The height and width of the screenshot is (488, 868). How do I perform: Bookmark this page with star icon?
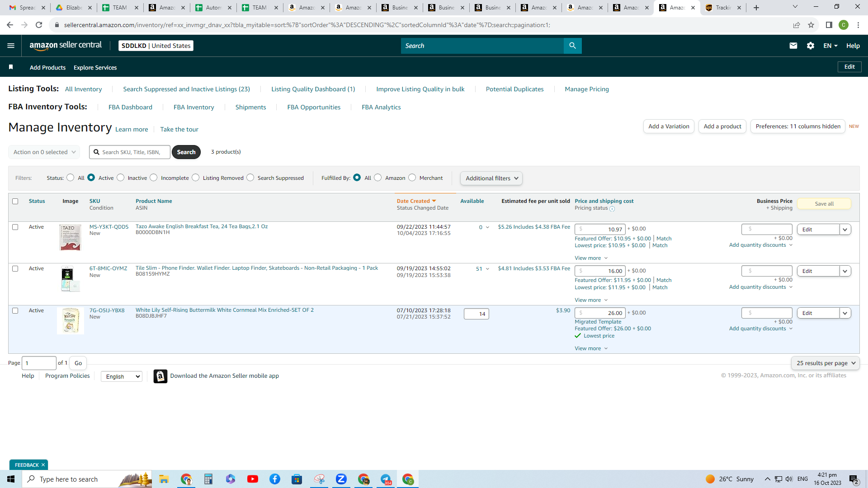[x=811, y=25]
